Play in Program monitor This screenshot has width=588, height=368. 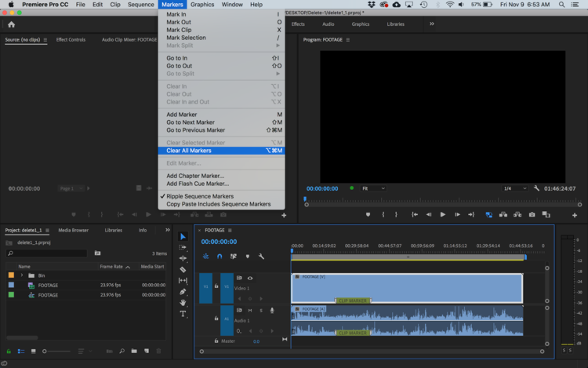[443, 214]
